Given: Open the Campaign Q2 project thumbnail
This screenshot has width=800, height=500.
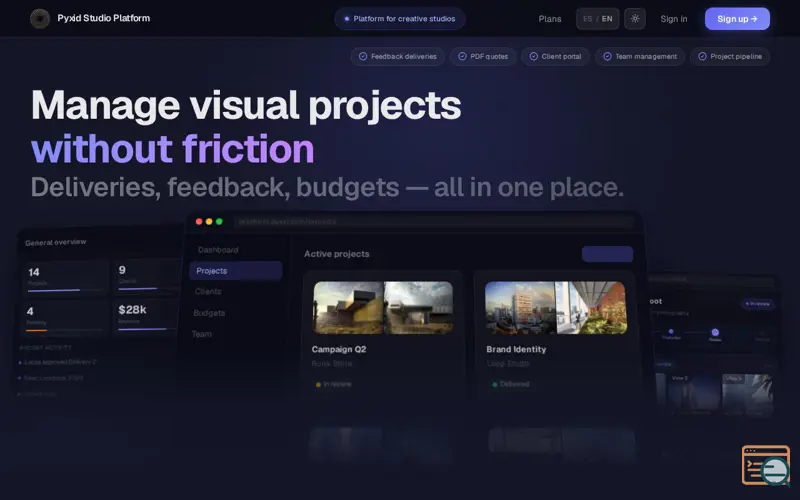Looking at the screenshot, I should pos(383,308).
